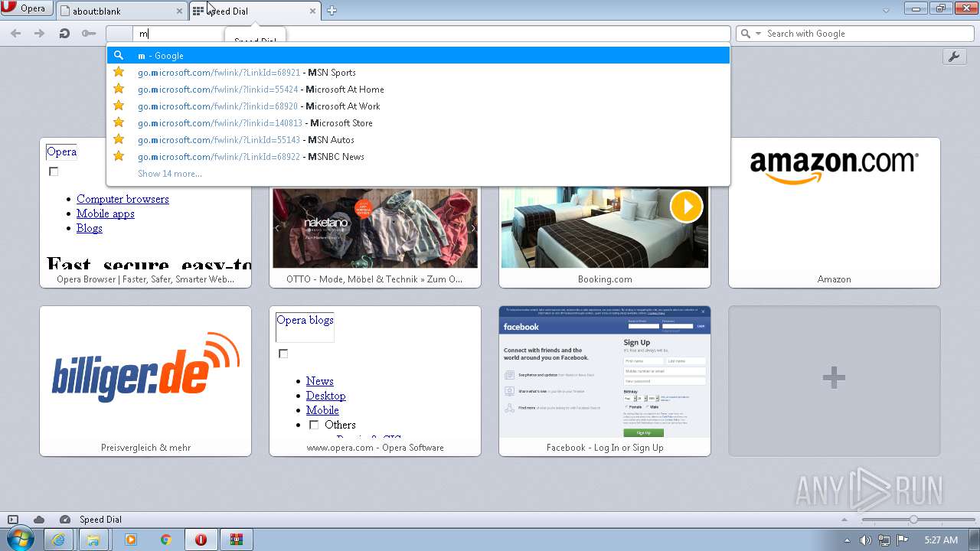Click Mobile apps link in Opera tile
The image size is (980, 551).
click(x=106, y=214)
